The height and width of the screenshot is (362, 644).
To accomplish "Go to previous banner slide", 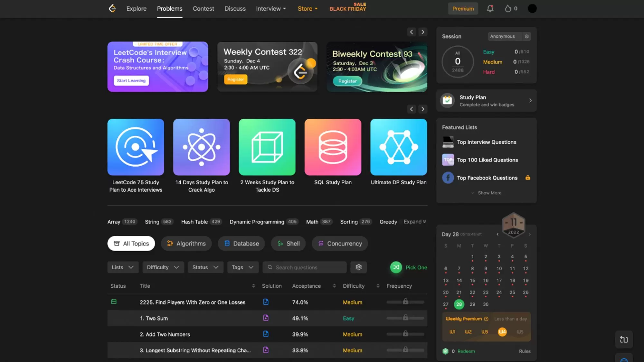I will [412, 32].
